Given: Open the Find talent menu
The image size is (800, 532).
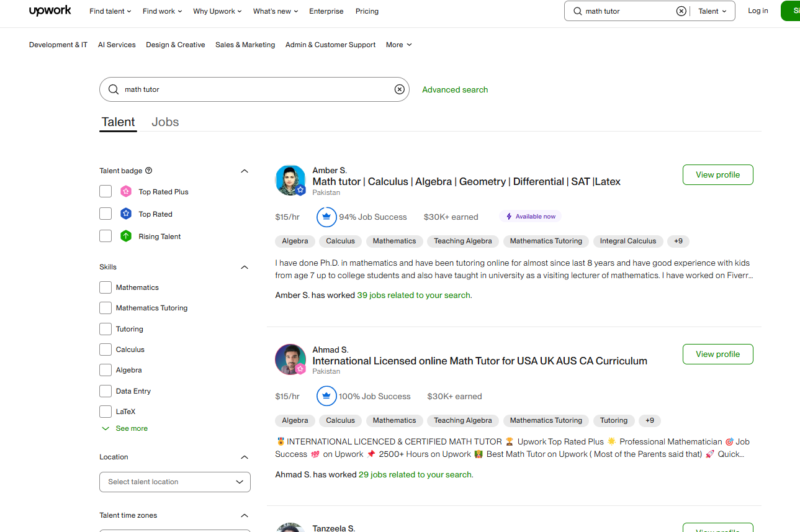Looking at the screenshot, I should point(110,11).
